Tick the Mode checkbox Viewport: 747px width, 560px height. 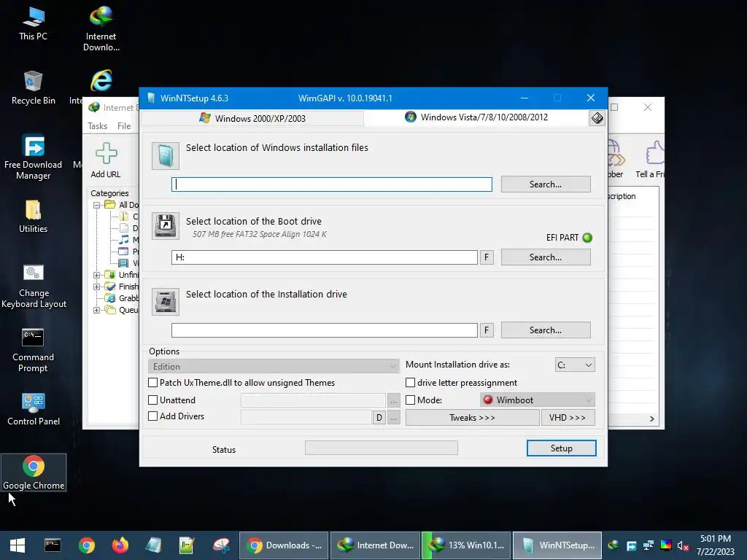coord(410,400)
